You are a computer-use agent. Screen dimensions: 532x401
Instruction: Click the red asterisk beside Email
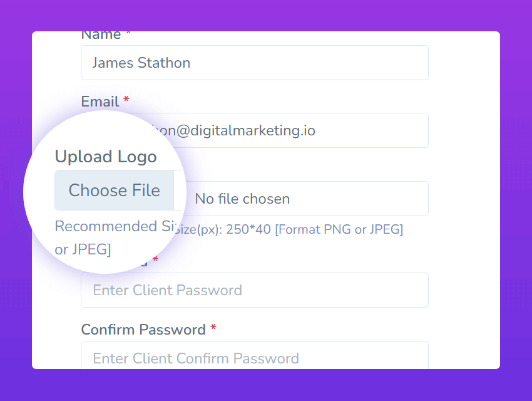coord(126,101)
